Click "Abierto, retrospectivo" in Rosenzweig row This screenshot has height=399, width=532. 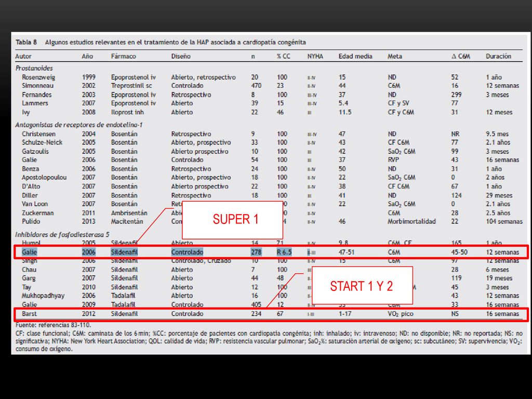coord(203,77)
